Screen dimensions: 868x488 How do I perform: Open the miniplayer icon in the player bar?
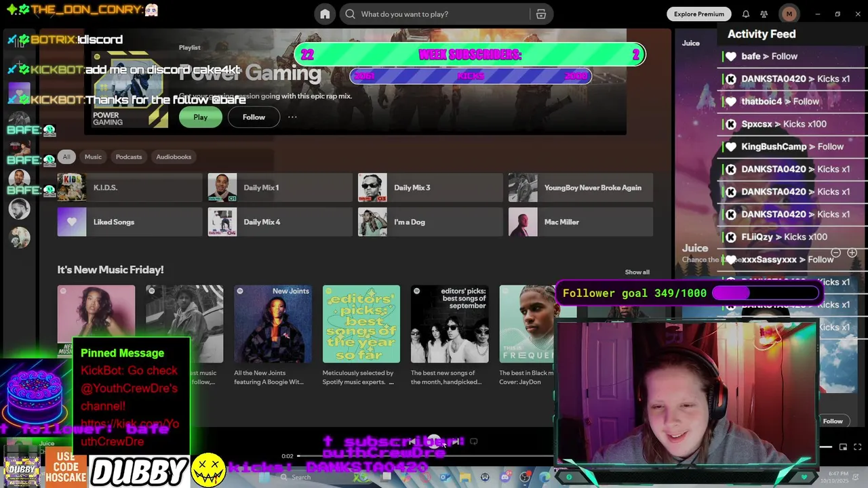[843, 447]
